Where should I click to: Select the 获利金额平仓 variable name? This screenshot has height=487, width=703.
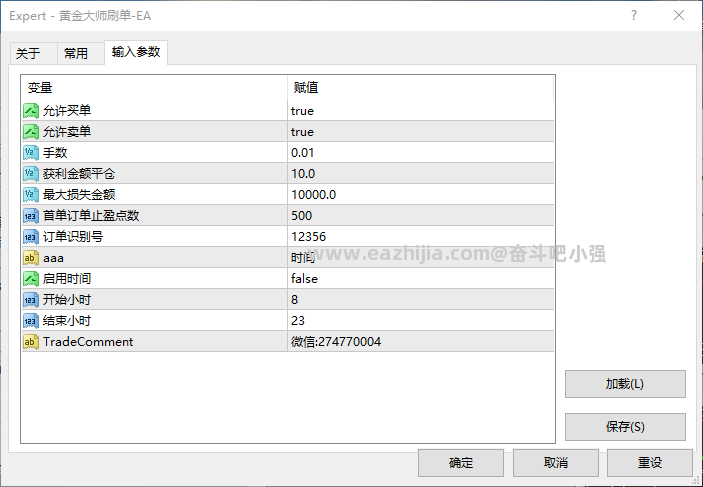pos(79,174)
